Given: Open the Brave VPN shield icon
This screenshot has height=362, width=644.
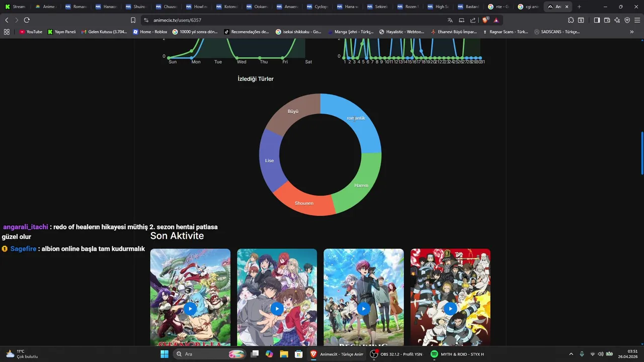Looking at the screenshot, I should pos(627,20).
